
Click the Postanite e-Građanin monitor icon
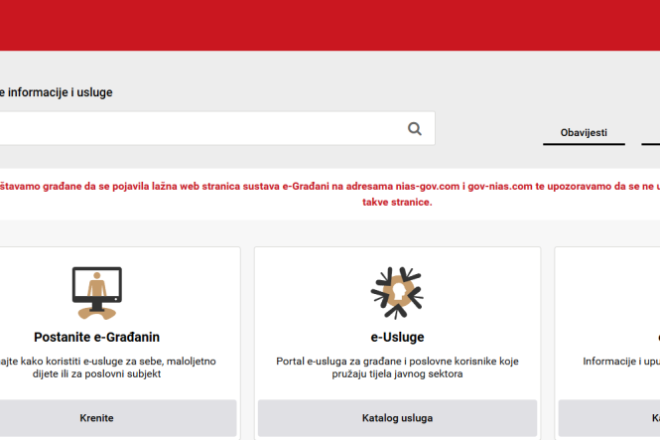(97, 293)
